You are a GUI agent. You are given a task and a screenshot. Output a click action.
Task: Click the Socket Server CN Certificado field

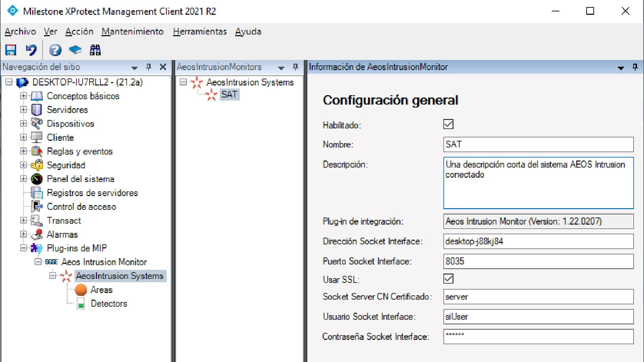538,297
